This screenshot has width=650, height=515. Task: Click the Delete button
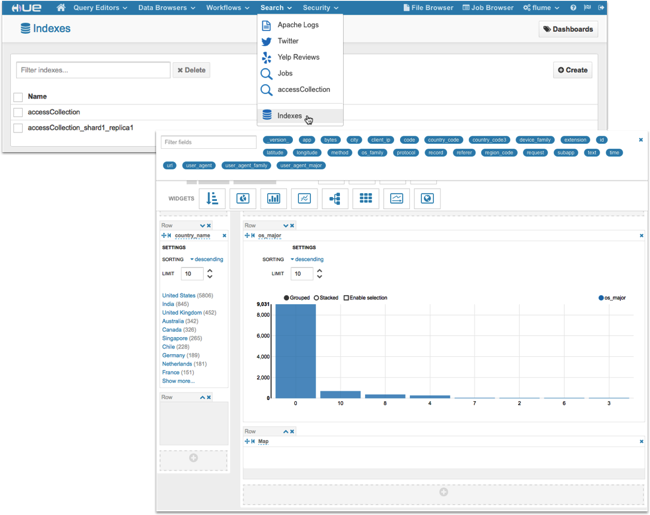192,70
